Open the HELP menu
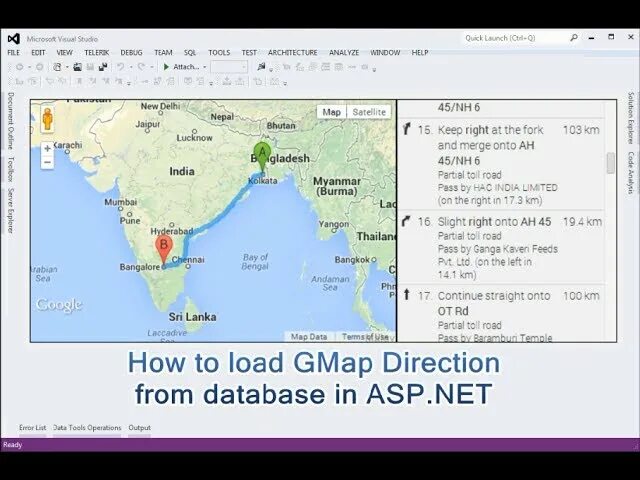The height and width of the screenshot is (480, 640). pyautogui.click(x=420, y=53)
